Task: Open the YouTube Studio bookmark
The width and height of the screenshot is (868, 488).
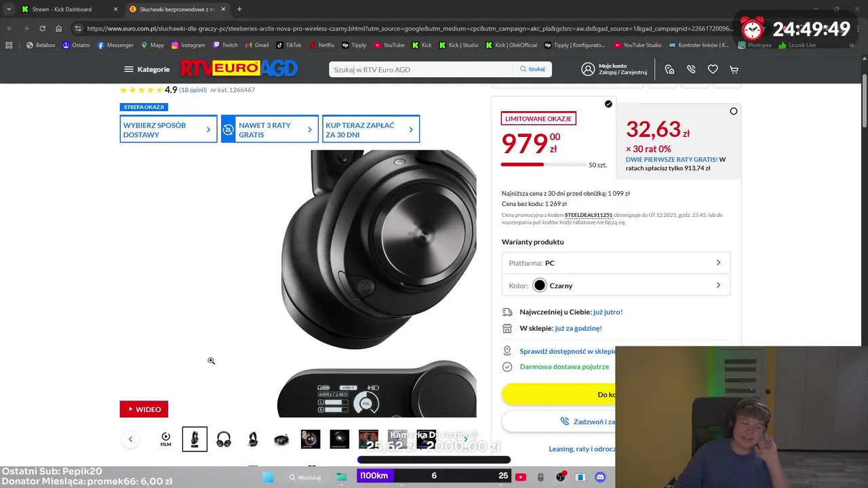Action: pyautogui.click(x=637, y=45)
